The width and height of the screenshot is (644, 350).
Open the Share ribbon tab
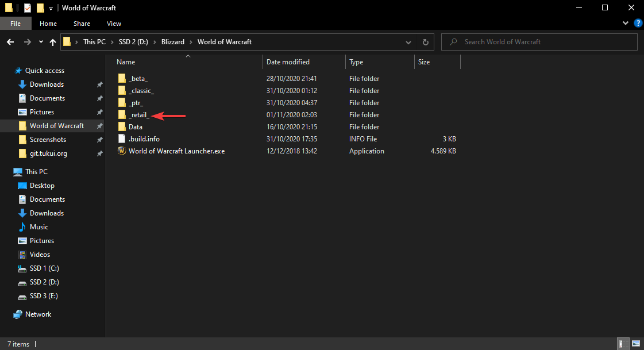click(x=82, y=24)
